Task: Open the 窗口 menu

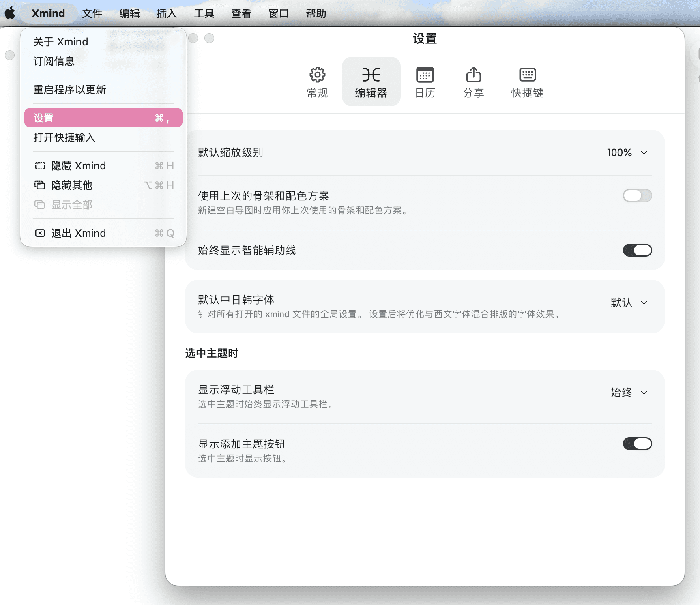Action: click(279, 13)
